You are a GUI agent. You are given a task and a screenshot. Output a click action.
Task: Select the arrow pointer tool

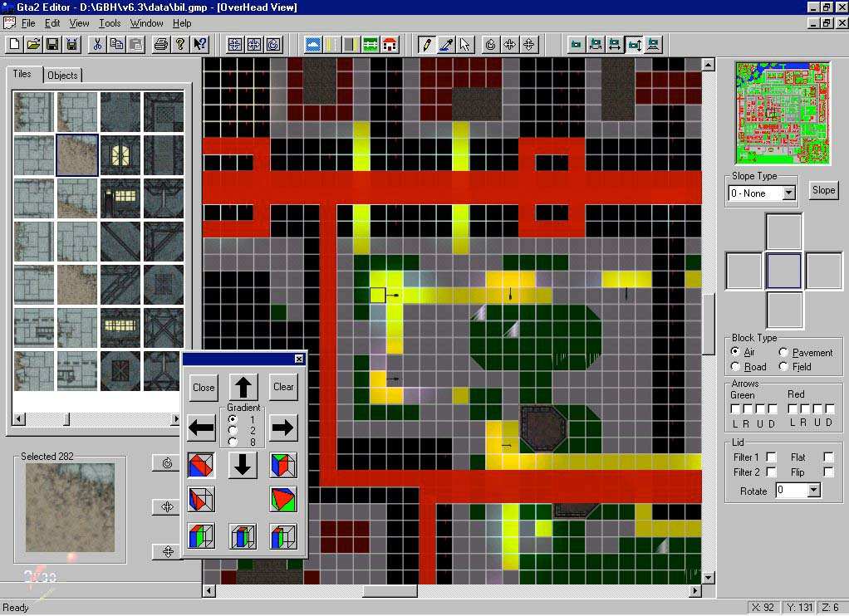[x=464, y=44]
